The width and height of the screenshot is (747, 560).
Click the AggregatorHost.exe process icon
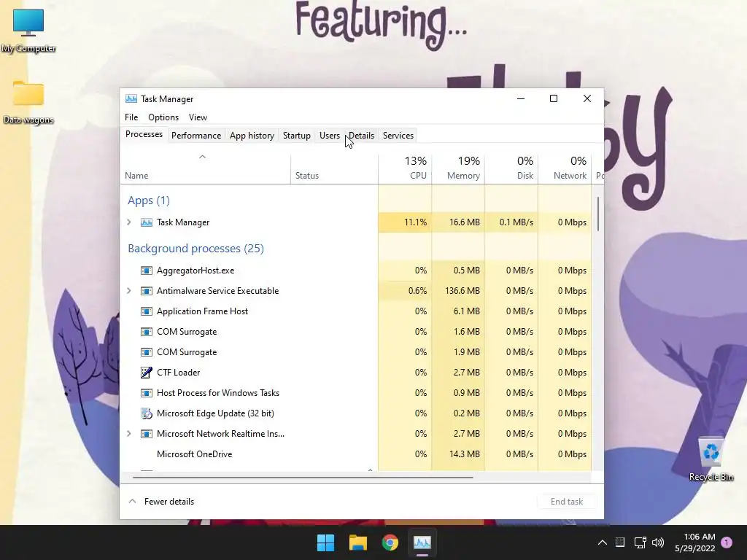[146, 271]
